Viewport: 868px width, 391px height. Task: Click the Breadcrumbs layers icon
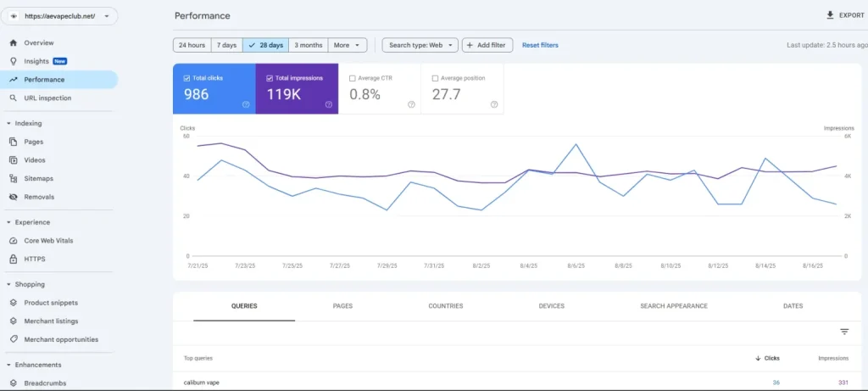[14, 383]
